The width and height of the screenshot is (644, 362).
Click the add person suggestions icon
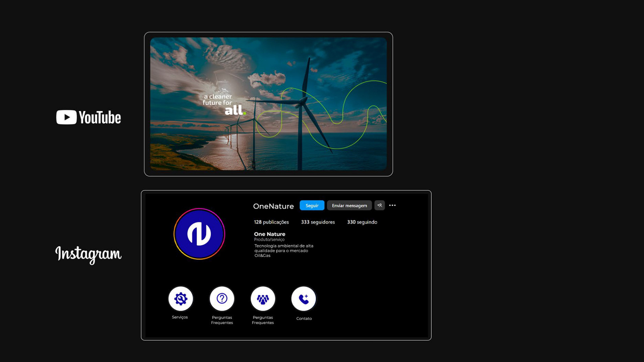(x=379, y=205)
